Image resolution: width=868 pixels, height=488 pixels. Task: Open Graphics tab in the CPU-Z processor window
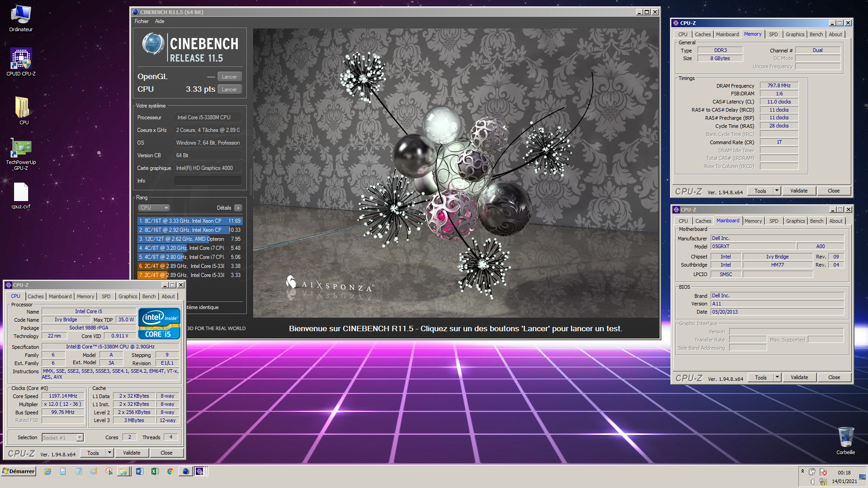[x=127, y=296]
